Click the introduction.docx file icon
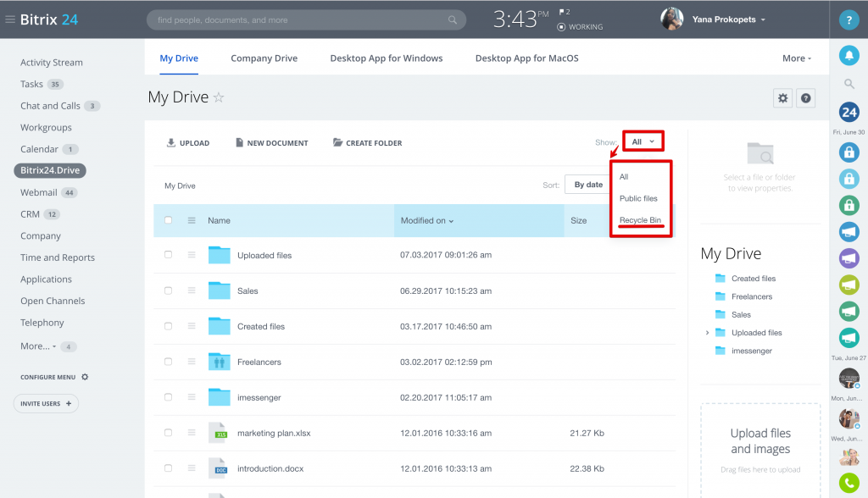Viewport: 868px width, 498px height. coord(218,468)
